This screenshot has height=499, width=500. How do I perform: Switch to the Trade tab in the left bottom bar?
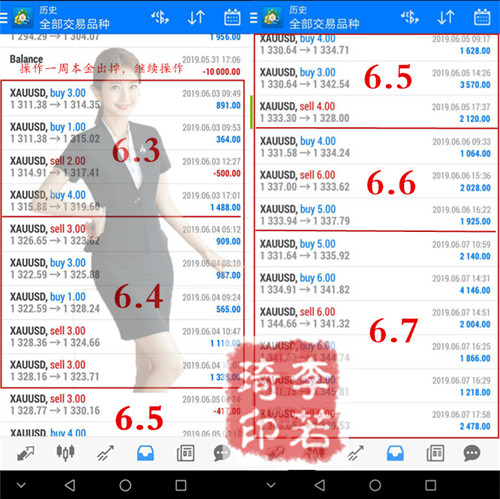(105, 453)
